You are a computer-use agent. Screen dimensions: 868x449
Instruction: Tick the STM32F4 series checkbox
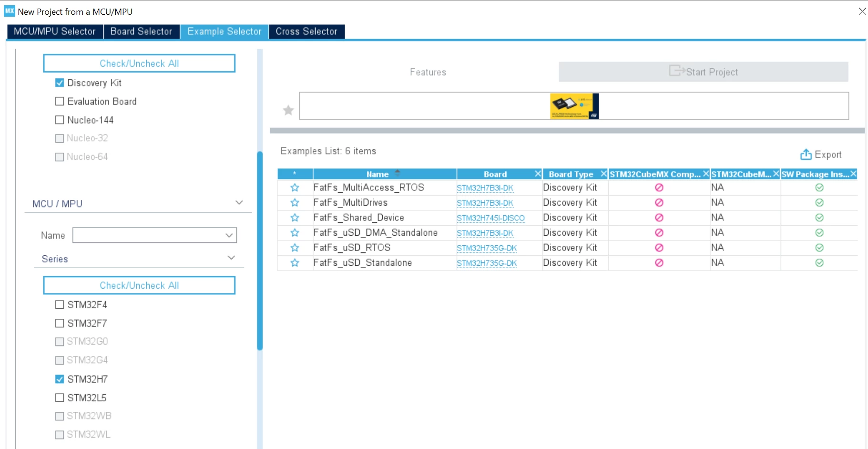click(x=60, y=304)
